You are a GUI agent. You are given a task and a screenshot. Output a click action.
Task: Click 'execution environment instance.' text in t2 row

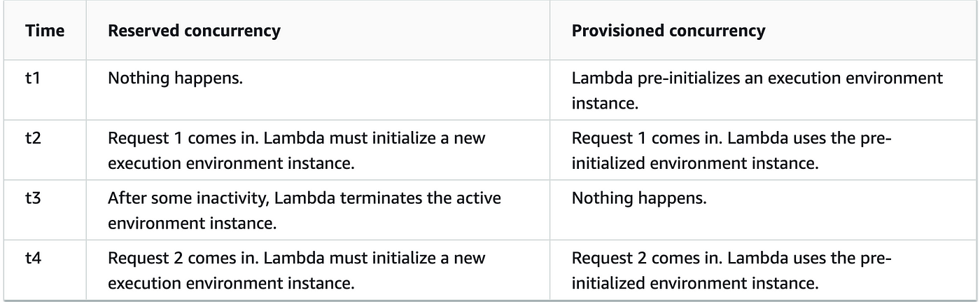228,163
